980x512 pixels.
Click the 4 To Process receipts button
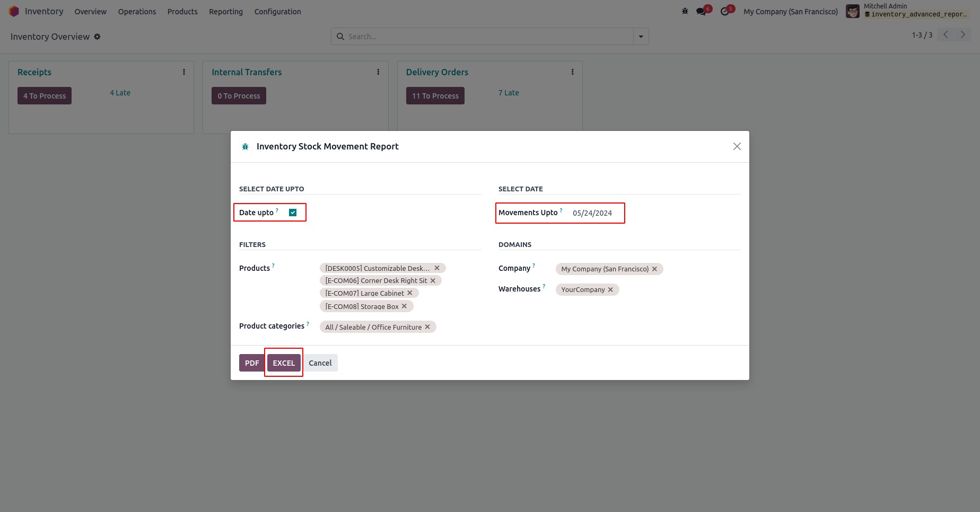45,96
